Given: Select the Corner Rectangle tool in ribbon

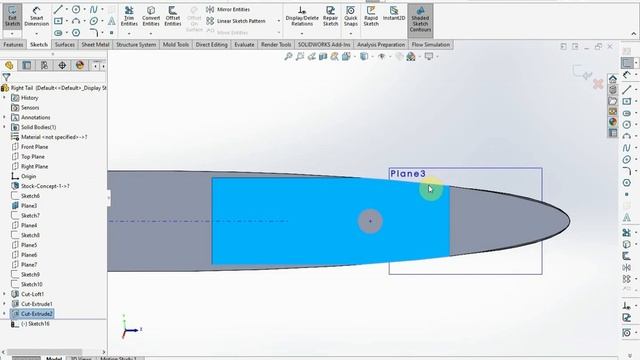Looking at the screenshot, I should pyautogui.click(x=58, y=21).
